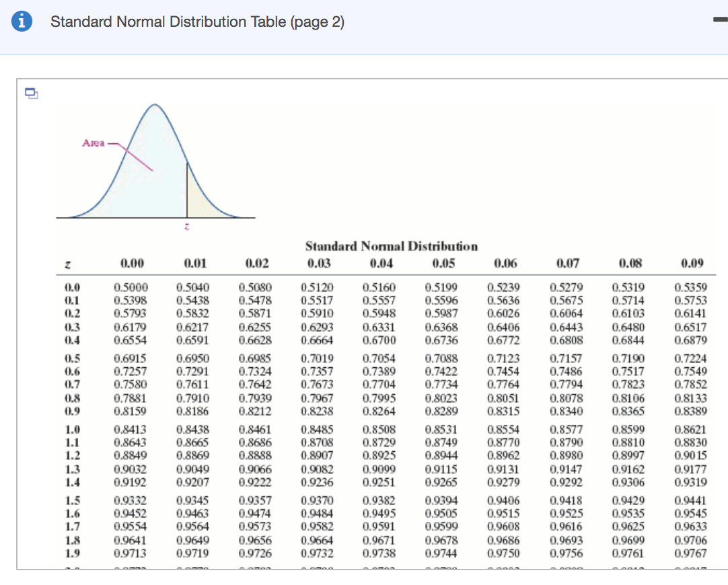Select the 0.03 column header
The width and height of the screenshot is (728, 585).
coord(319,264)
